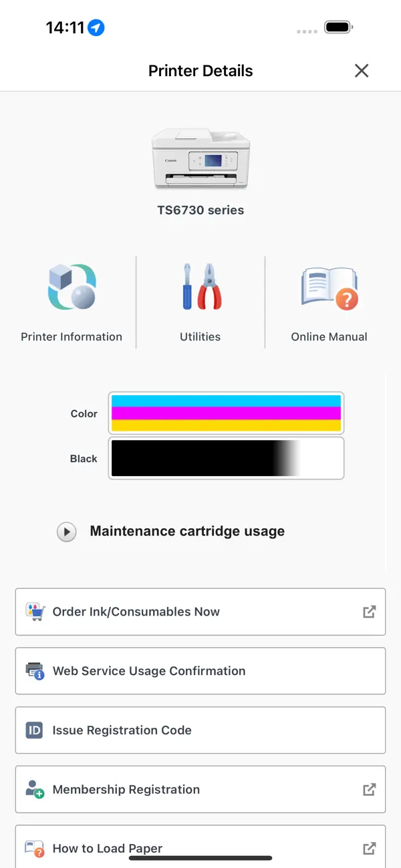Select the Utilities tools icon
401x868 pixels.
[200, 287]
